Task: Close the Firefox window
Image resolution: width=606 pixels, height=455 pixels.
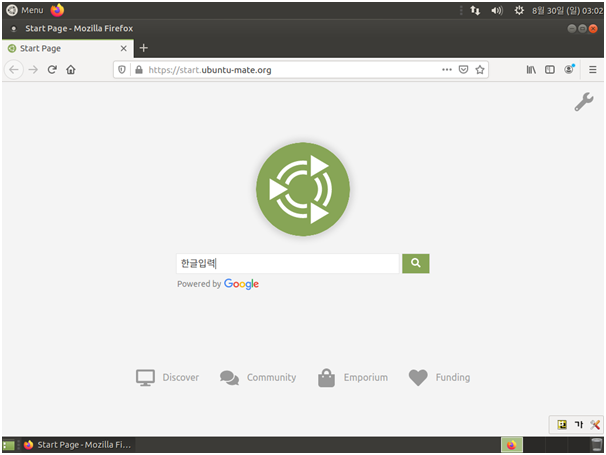Action: [x=593, y=29]
